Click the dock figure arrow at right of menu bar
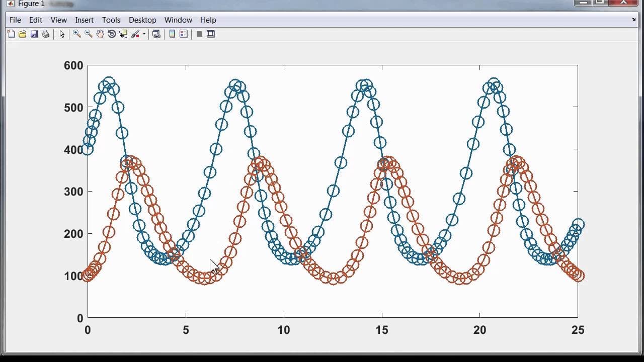Viewport: 644px width, 362px height. click(634, 20)
